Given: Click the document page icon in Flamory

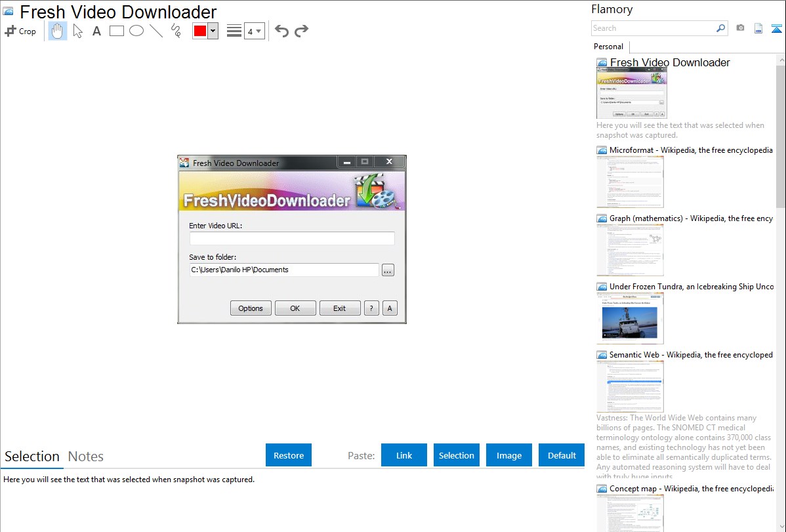Looking at the screenshot, I should pyautogui.click(x=758, y=28).
